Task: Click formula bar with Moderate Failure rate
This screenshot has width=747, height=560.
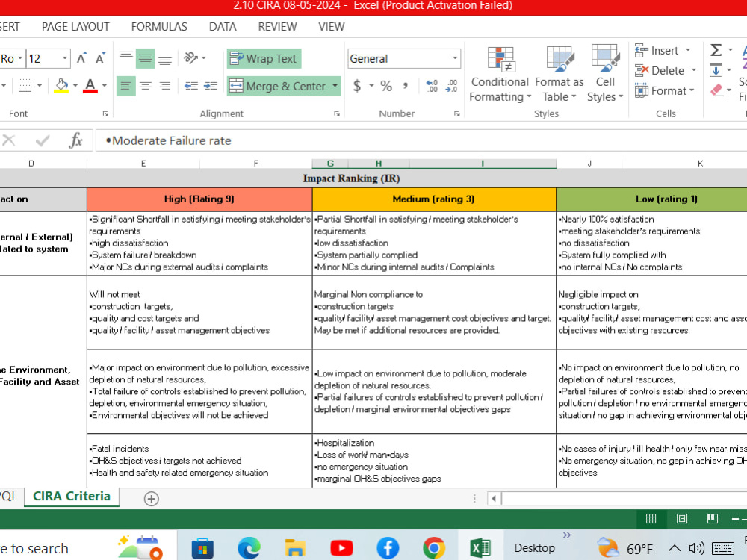Action: [421, 140]
